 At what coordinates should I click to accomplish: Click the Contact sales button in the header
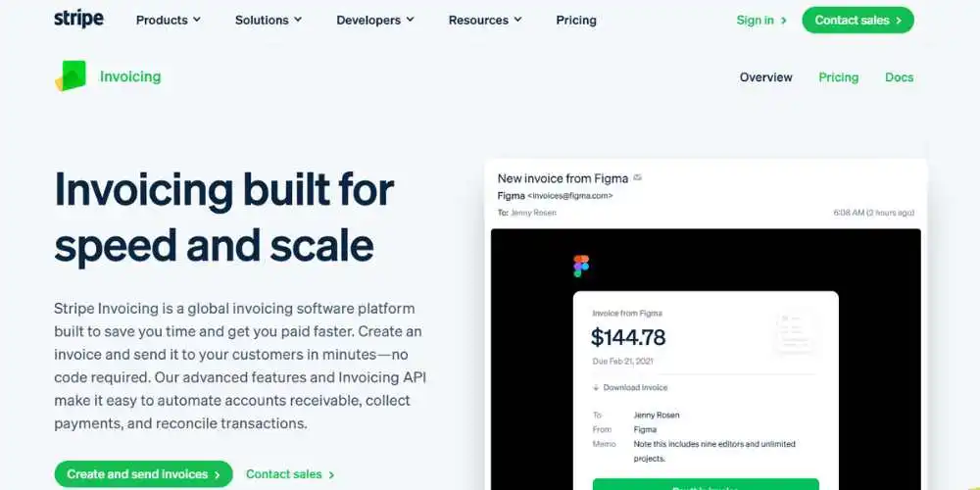858,20
